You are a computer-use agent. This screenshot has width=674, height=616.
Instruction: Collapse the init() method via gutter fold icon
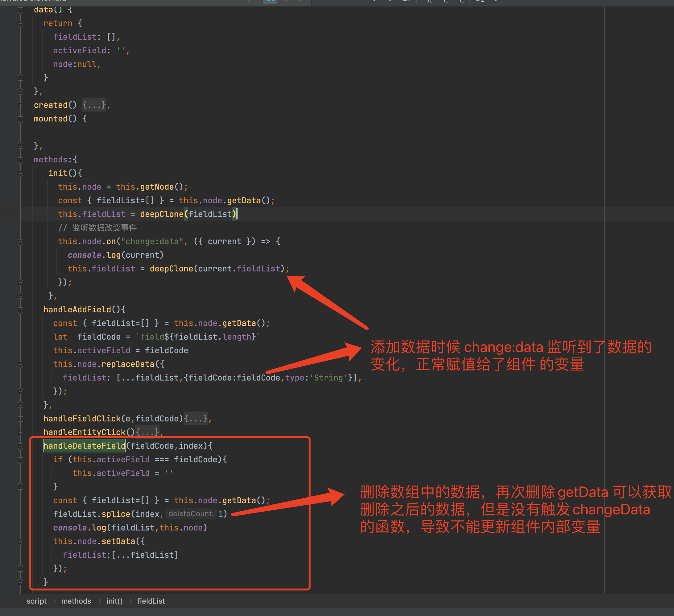pyautogui.click(x=20, y=173)
